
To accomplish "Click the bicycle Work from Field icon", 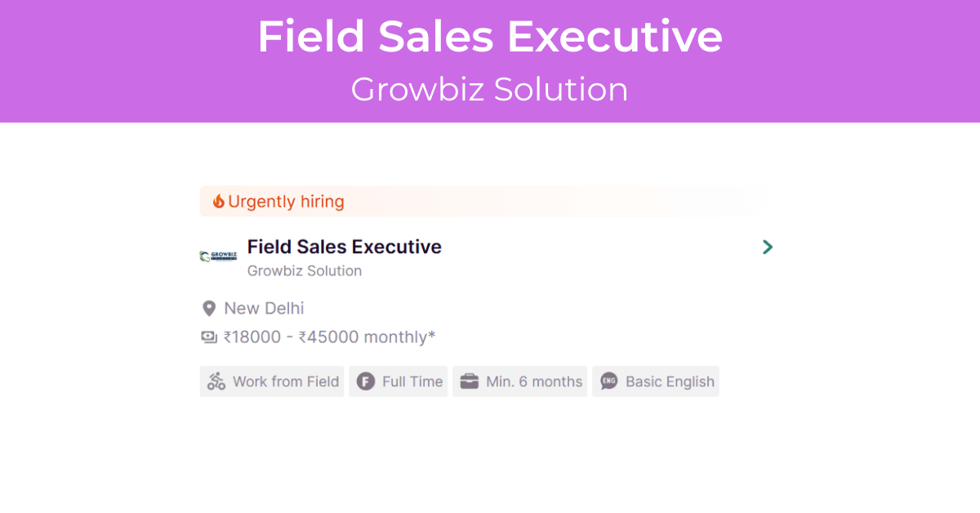I will point(216,381).
